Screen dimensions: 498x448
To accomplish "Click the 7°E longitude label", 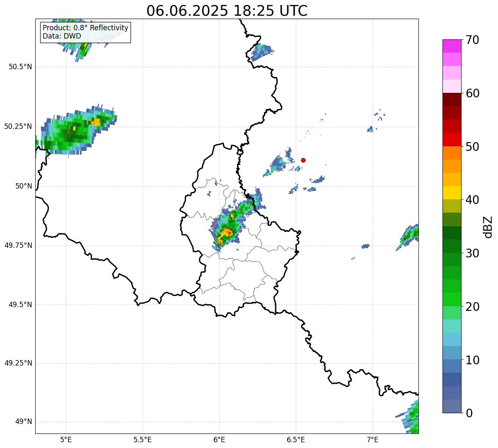I will [x=372, y=439].
